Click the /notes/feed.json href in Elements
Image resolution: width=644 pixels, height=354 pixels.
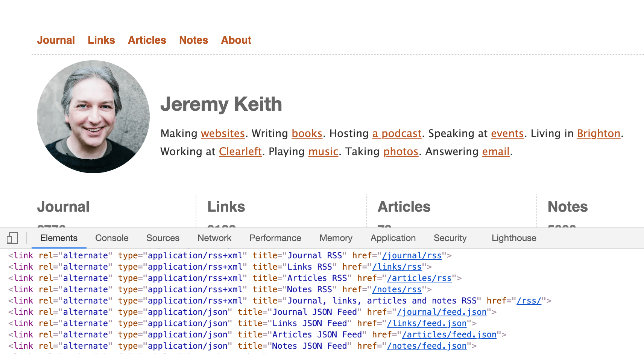[x=427, y=346]
